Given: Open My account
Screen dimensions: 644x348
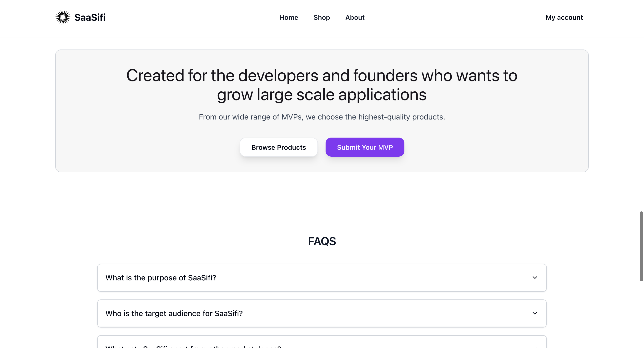Looking at the screenshot, I should tap(564, 17).
